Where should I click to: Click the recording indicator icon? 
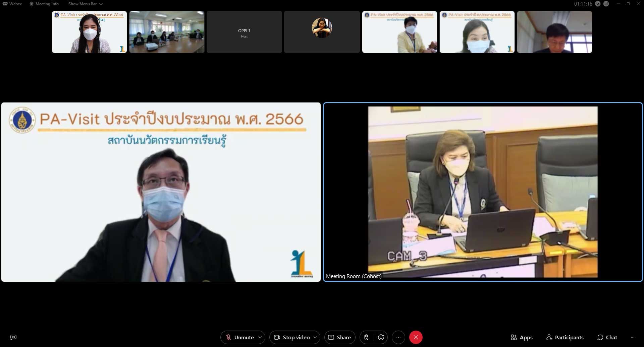tap(598, 4)
